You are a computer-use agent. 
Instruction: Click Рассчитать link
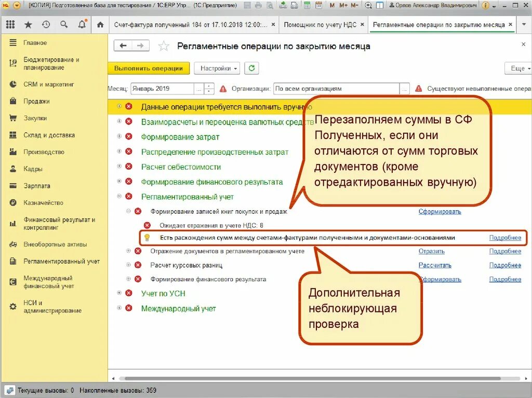coord(435,265)
